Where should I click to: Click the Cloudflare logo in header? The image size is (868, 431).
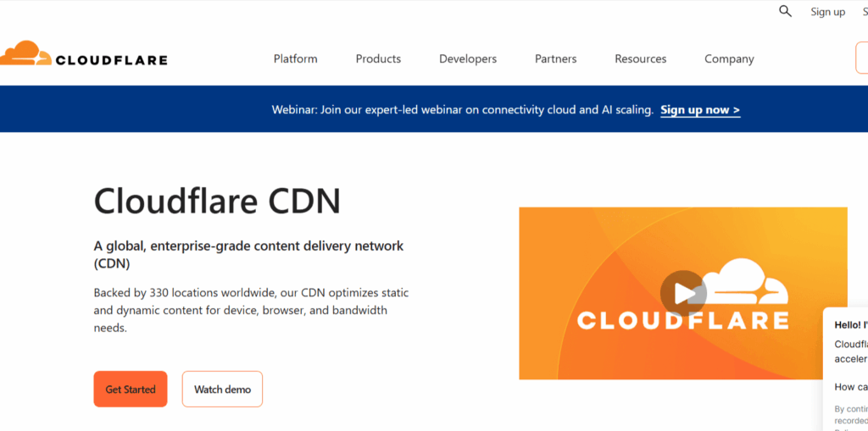point(84,54)
